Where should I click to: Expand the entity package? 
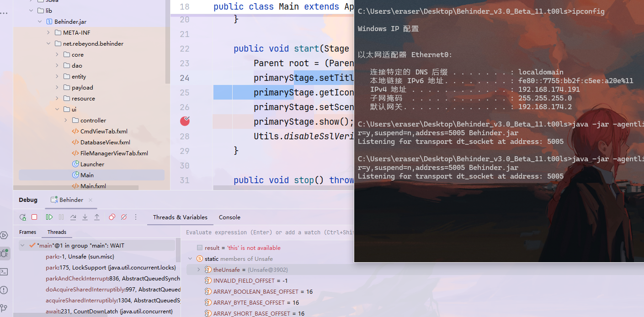(x=57, y=76)
